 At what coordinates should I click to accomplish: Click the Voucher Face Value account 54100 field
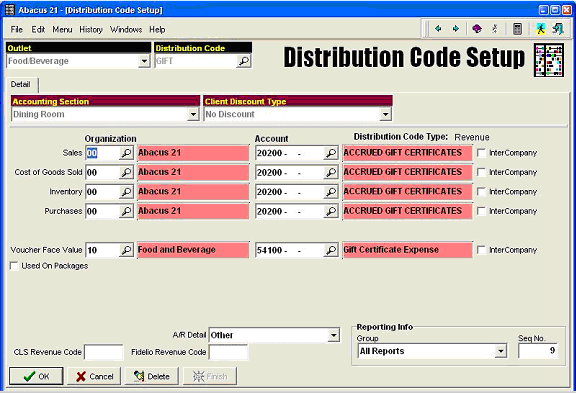click(289, 250)
